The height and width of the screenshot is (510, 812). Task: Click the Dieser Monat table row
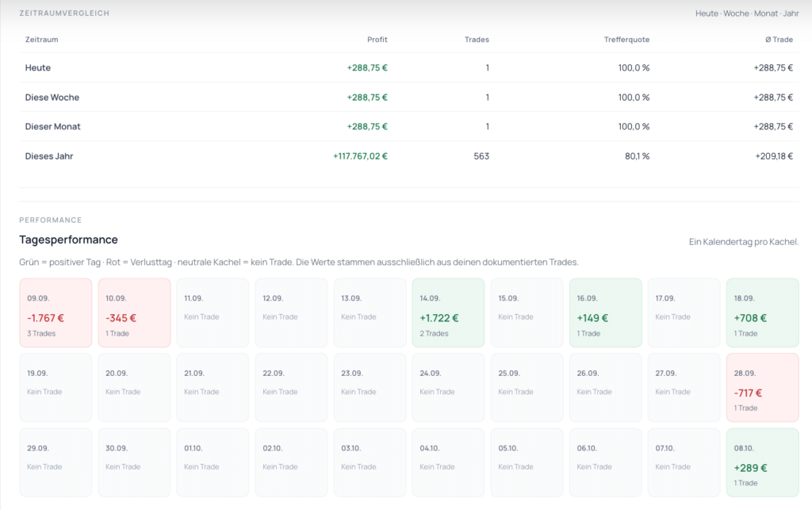tap(409, 126)
